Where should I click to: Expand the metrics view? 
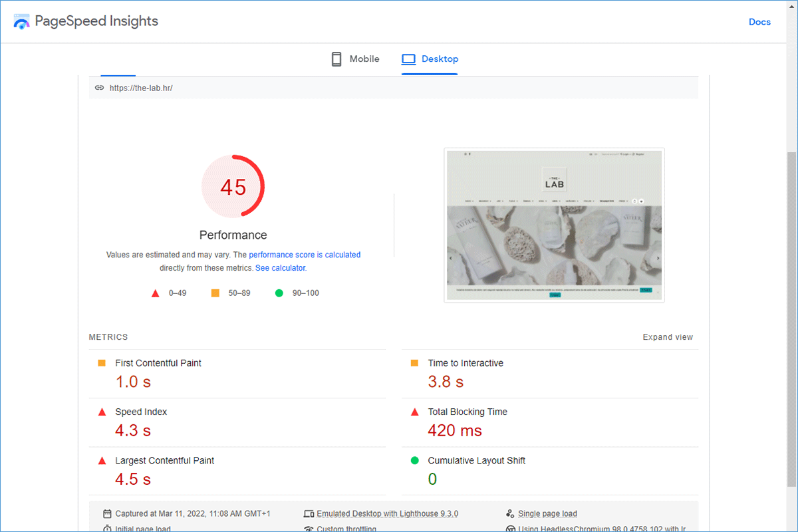[x=668, y=337]
